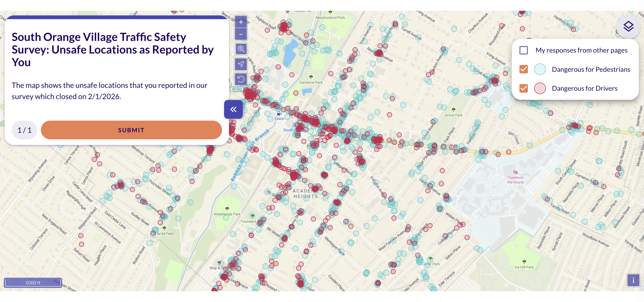Screen dimensions: 644x302
Task: Click the 'Carter Park' map label
Action: coord(430,264)
